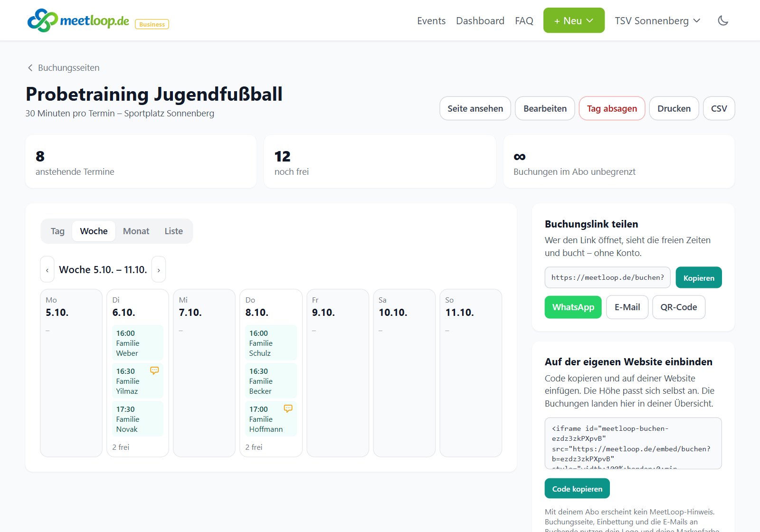This screenshot has height=532, width=760.
Task: Open 16:30 Familie Yilmaz appointment
Action: (138, 381)
